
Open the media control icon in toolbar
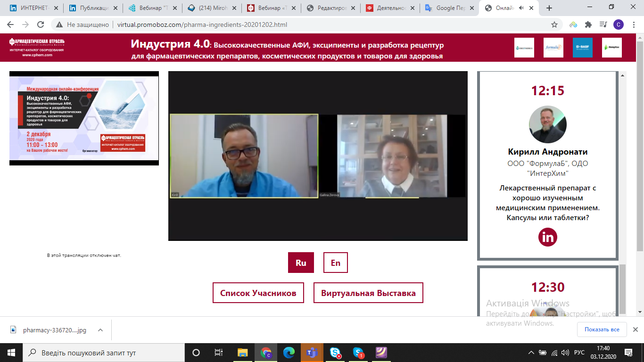coord(603,25)
